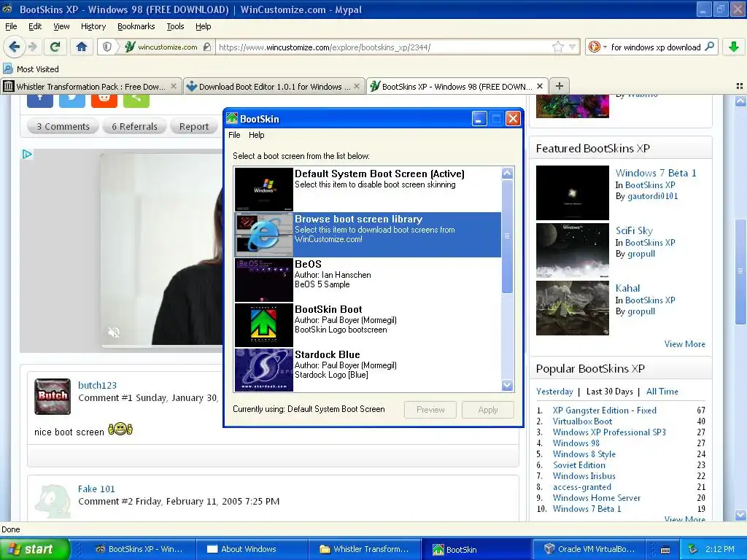This screenshot has height=560, width=747.
Task: Open the browser home page icon
Action: (82, 47)
